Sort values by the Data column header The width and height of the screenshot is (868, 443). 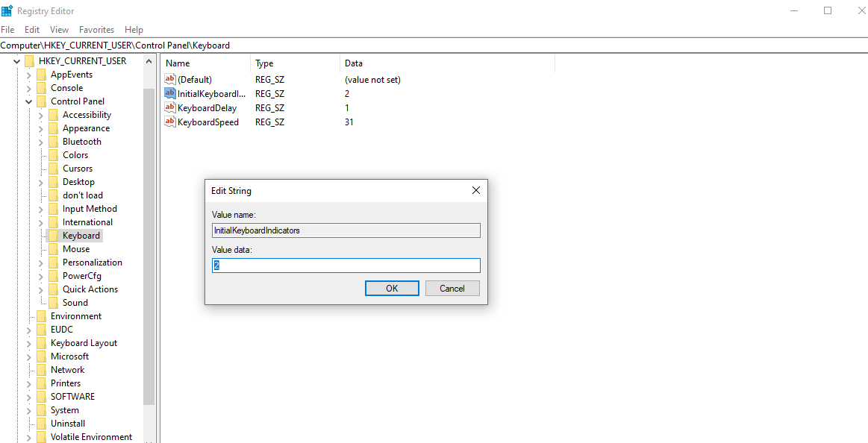click(x=447, y=63)
